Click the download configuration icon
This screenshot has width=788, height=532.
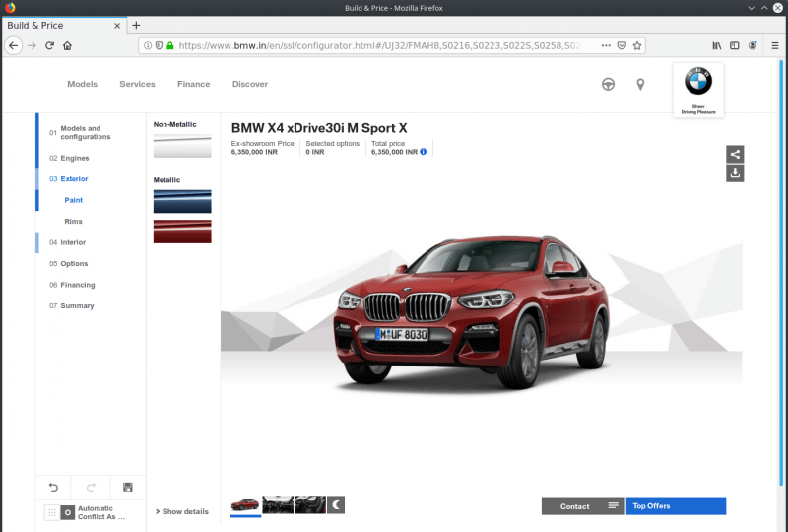tap(735, 173)
